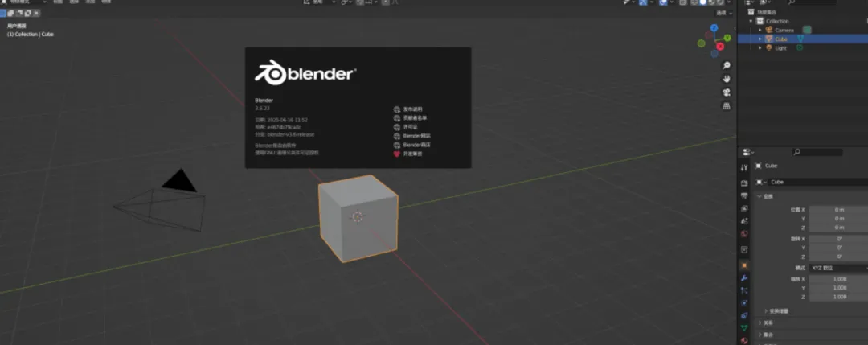Click the 旋转 X rotation value field
Viewport: 868px width, 345px height.
click(x=838, y=239)
